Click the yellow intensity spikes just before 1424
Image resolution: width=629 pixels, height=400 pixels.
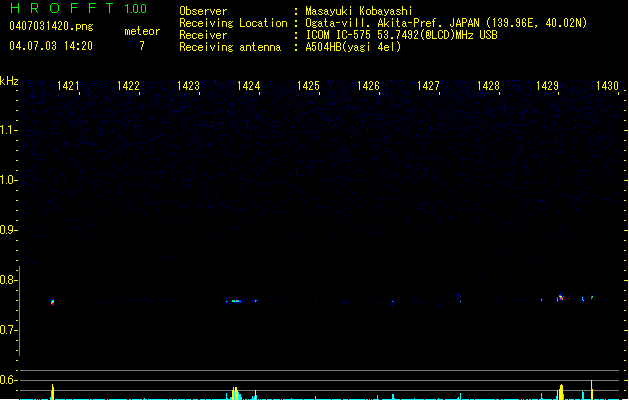point(235,393)
